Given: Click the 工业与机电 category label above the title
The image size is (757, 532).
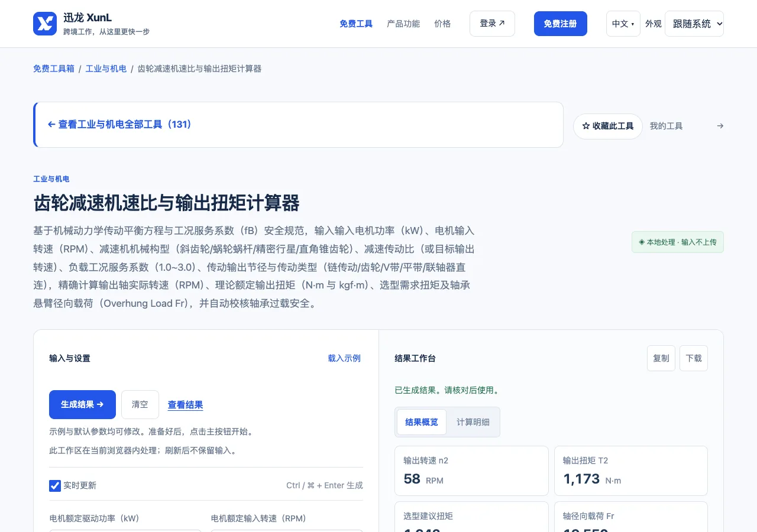Looking at the screenshot, I should [51, 179].
